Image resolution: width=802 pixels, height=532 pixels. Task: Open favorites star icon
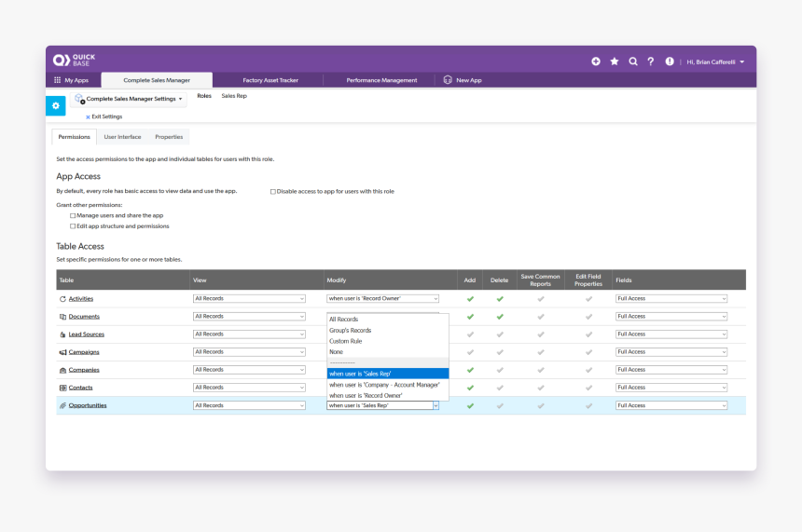click(615, 61)
